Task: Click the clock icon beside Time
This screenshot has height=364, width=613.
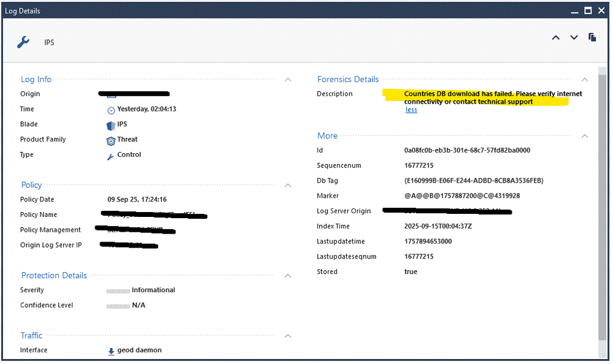Action: tap(111, 110)
